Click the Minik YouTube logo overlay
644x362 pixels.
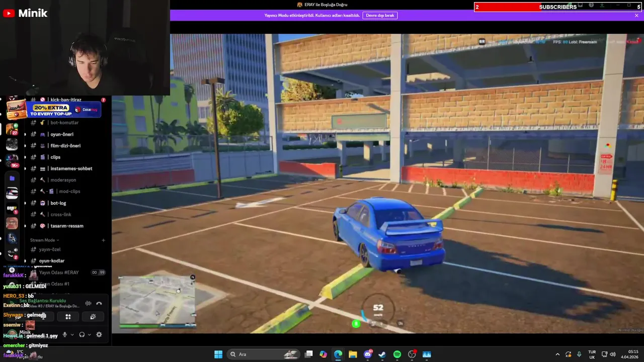25,14
